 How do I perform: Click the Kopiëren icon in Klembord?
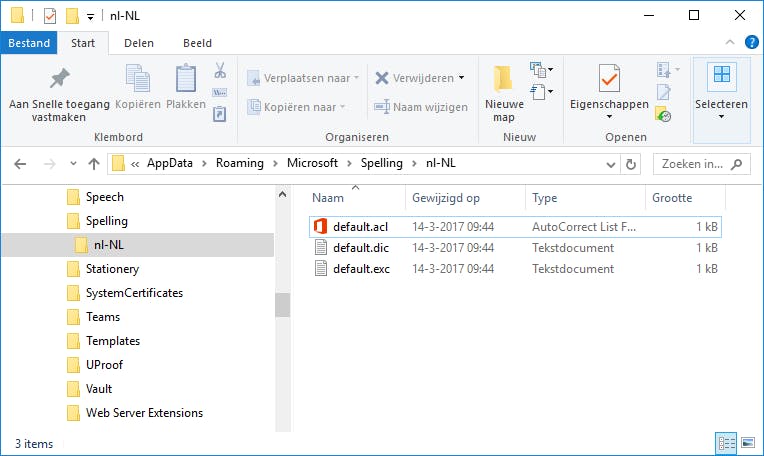[x=137, y=79]
